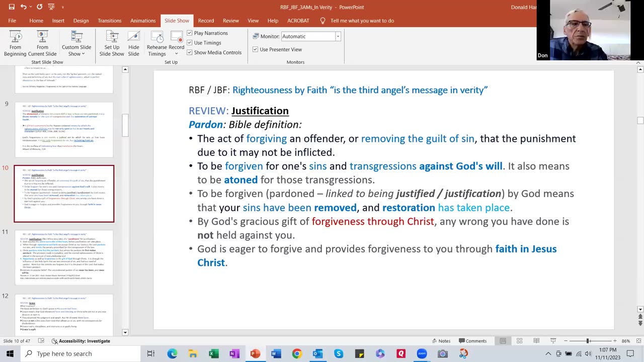Image resolution: width=644 pixels, height=362 pixels.
Task: Toggle Show Media Controls checkbox
Action: tap(190, 52)
